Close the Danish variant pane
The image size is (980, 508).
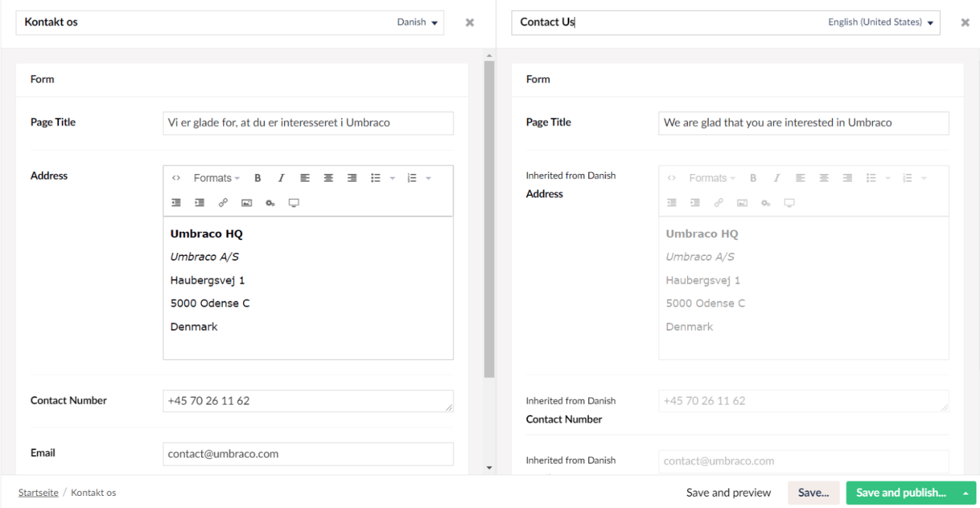tap(470, 23)
